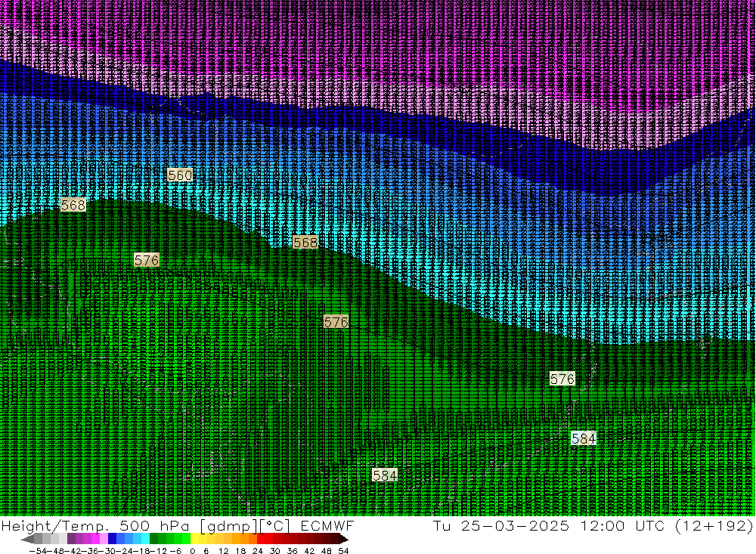Click the 568 label bordering the cyan area
This screenshot has height=554, width=756.
click(x=305, y=242)
